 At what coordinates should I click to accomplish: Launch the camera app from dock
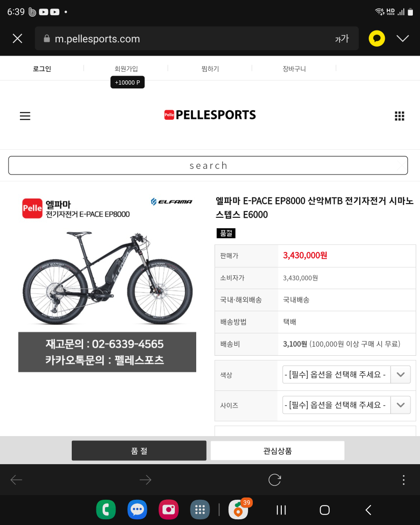[169, 510]
